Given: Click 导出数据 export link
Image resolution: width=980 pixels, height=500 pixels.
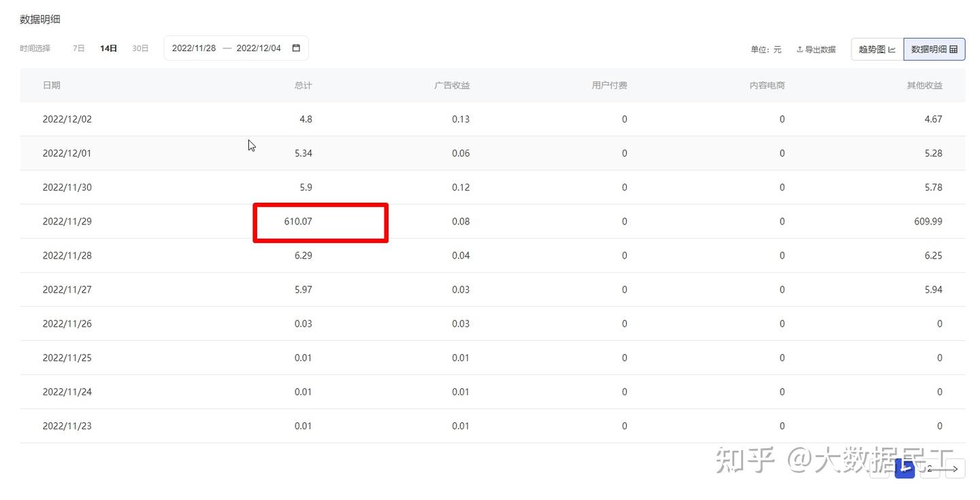Looking at the screenshot, I should 816,50.
